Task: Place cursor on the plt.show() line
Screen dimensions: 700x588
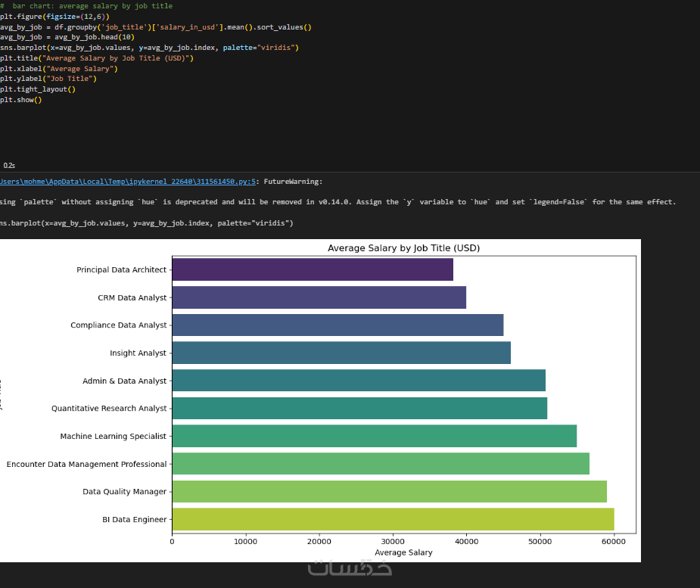Action: click(20, 100)
